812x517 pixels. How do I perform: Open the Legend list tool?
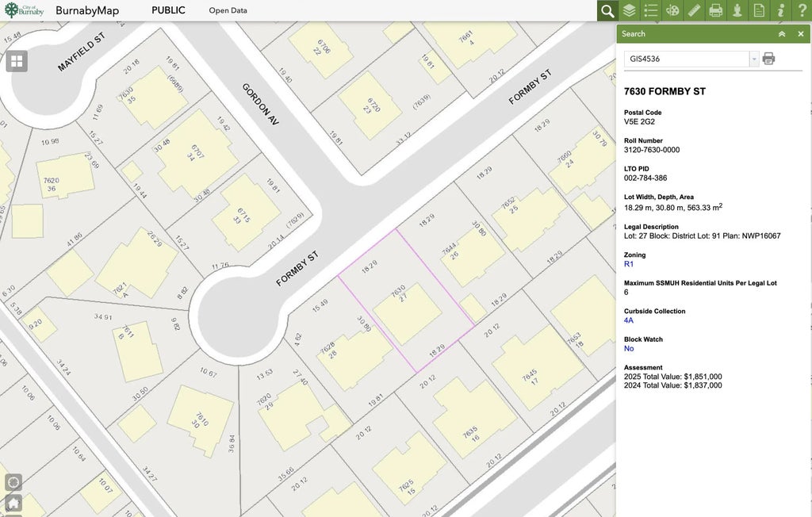pos(651,10)
